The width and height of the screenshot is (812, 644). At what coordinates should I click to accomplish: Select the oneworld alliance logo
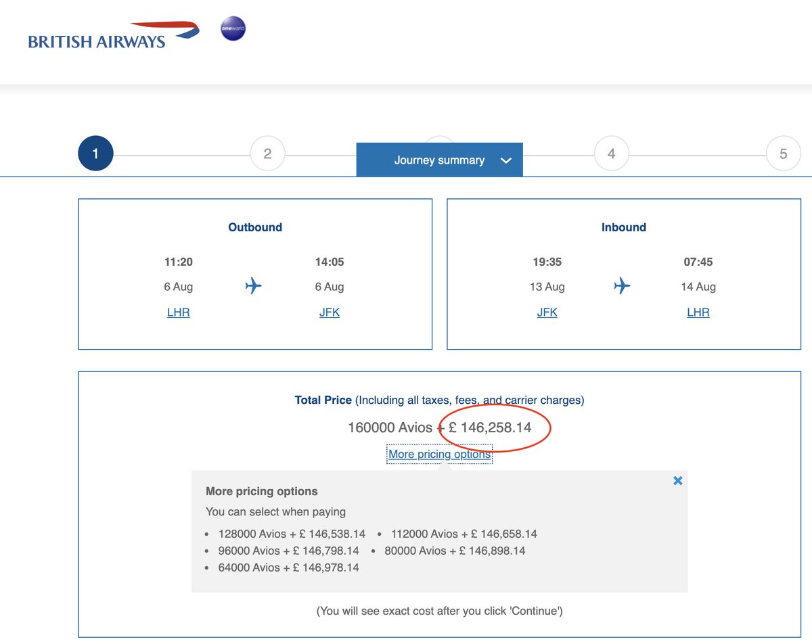233,28
